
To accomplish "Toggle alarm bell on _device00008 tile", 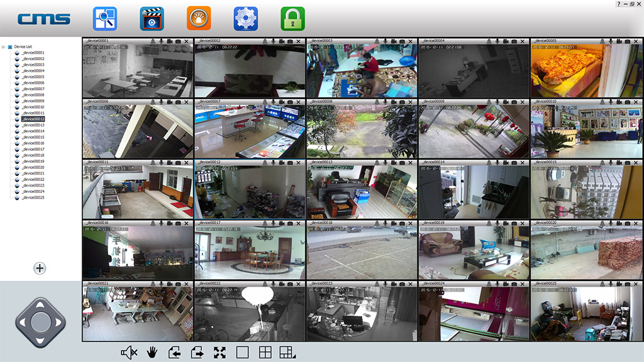I will pos(377,102).
